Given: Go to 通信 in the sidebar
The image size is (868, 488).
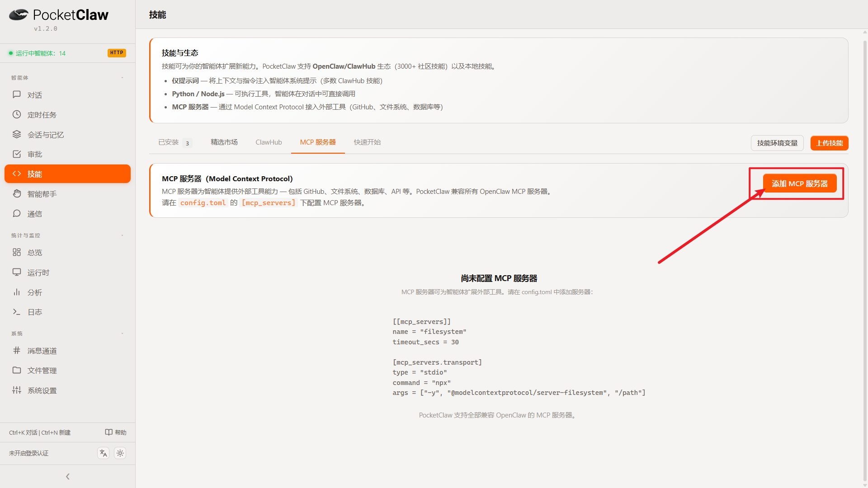Looking at the screenshot, I should coord(67,214).
